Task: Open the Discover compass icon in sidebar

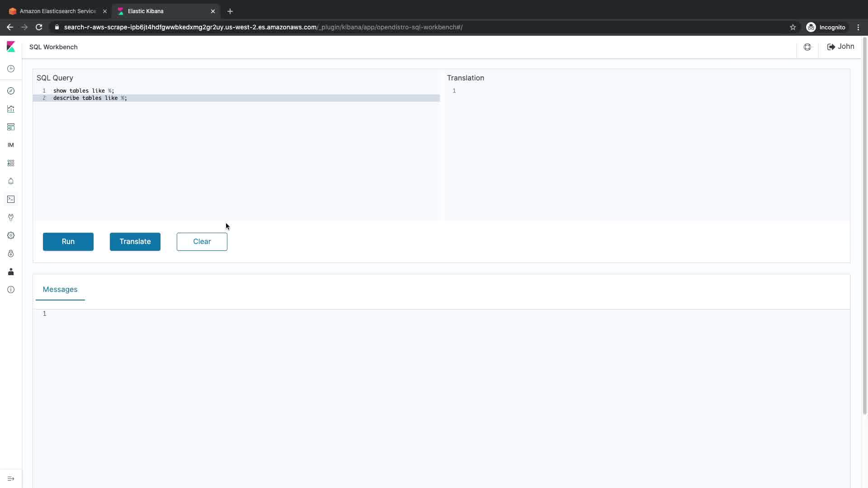Action: (x=11, y=91)
